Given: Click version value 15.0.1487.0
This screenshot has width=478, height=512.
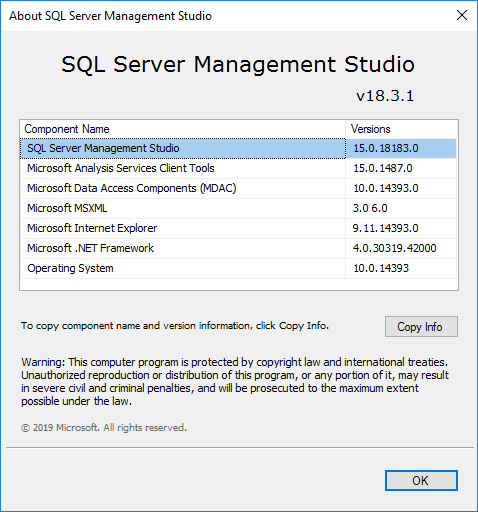Looking at the screenshot, I should pos(383,168).
